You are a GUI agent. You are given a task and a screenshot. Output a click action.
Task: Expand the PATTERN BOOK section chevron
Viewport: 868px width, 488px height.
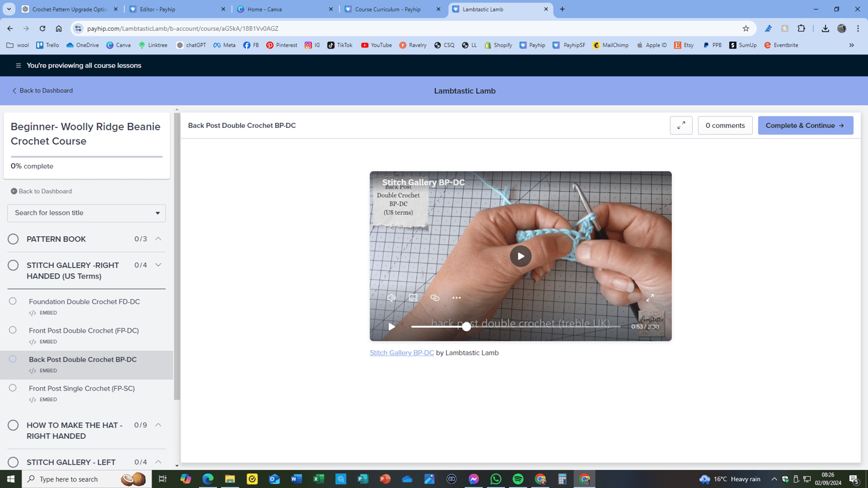(158, 239)
